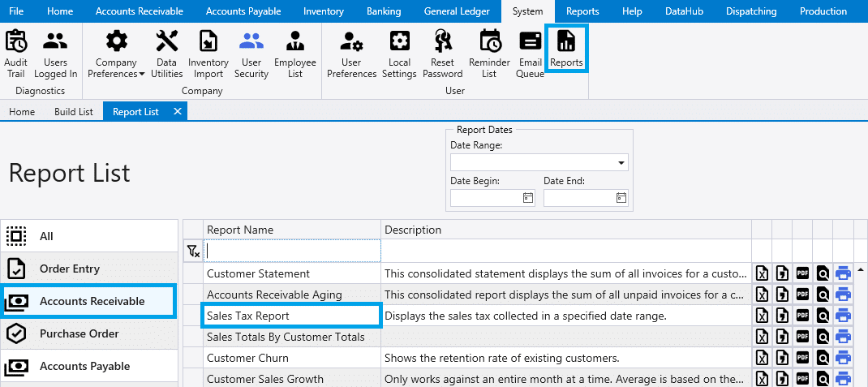Viewport: 868px width, 387px height.
Task: Launch Inventory Import
Action: [208, 54]
